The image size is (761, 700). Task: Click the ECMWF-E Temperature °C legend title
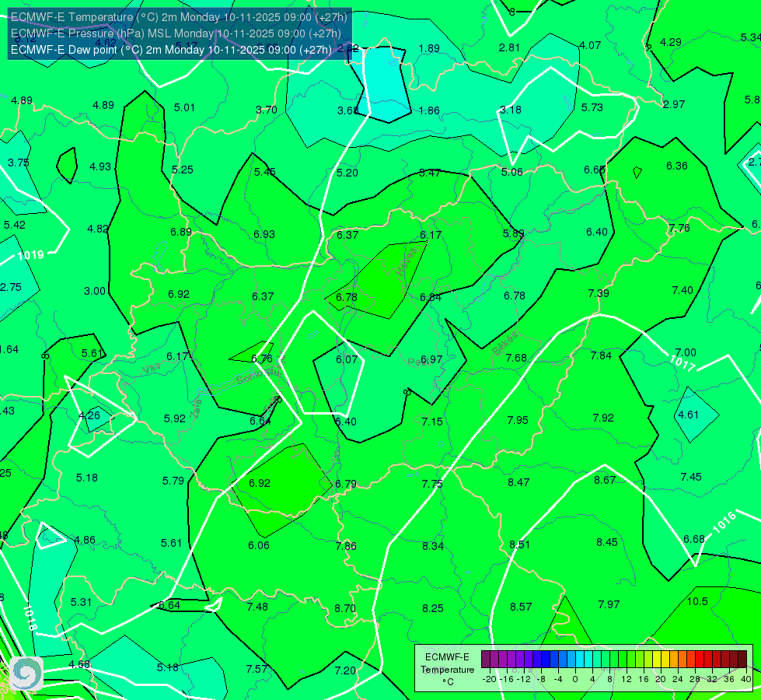pyautogui.click(x=447, y=670)
